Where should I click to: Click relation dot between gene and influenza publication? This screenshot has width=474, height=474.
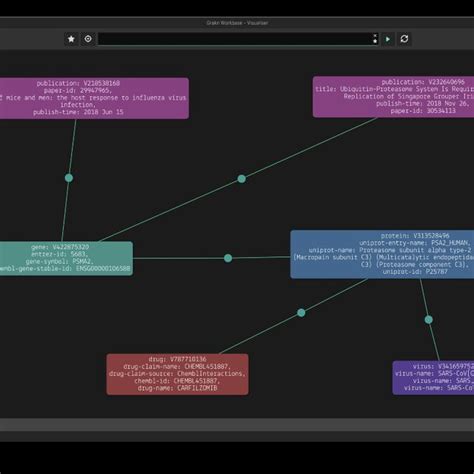click(69, 178)
